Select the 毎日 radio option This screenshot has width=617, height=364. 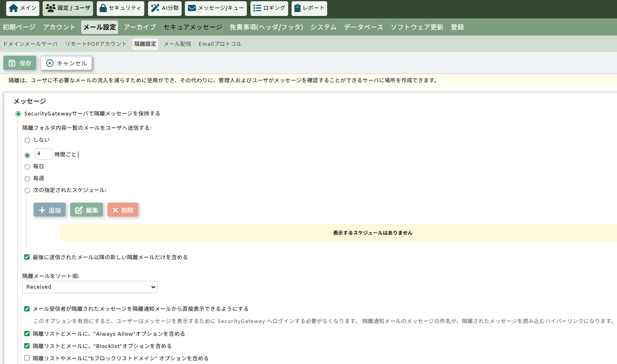[x=27, y=167]
